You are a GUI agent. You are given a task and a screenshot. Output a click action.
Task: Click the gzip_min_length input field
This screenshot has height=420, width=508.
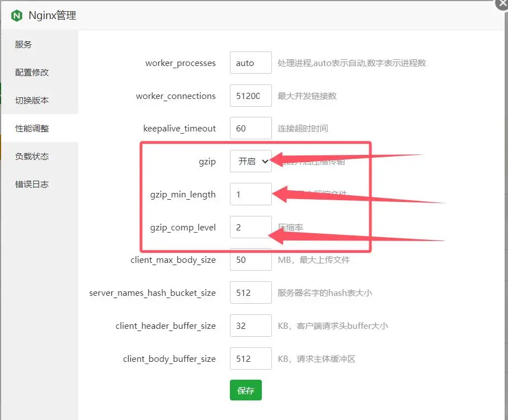tap(251, 194)
